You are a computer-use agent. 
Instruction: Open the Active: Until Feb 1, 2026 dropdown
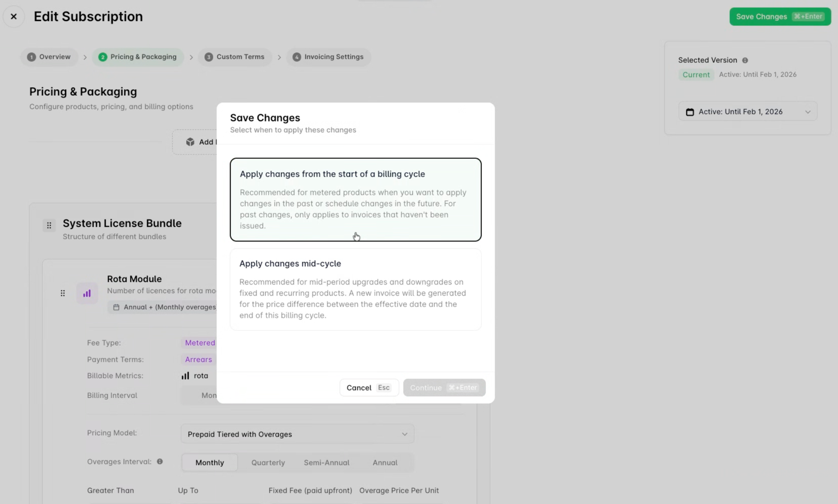coord(748,111)
